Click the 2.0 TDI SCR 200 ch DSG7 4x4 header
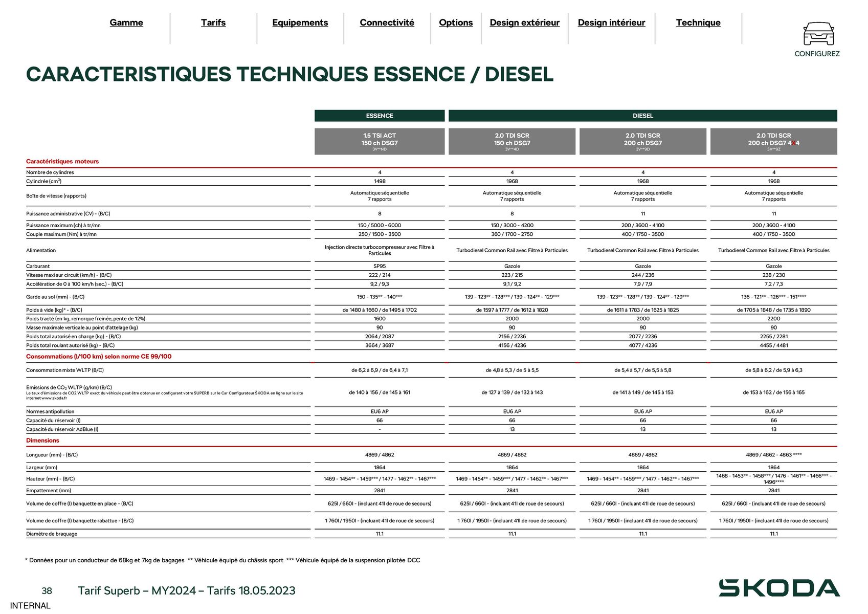The width and height of the screenshot is (868, 614). coord(774,141)
